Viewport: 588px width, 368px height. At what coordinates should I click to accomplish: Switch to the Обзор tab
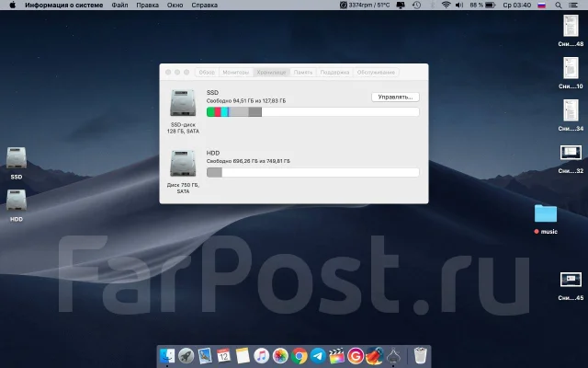(207, 72)
